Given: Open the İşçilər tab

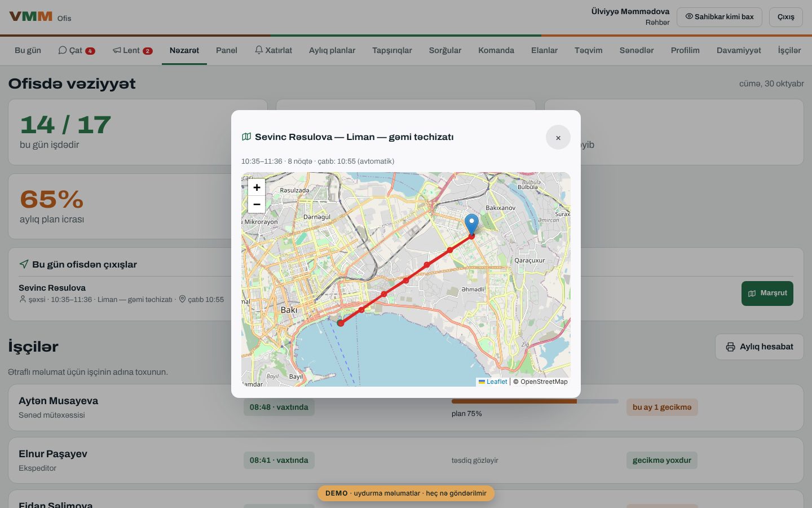Looking at the screenshot, I should (x=789, y=50).
